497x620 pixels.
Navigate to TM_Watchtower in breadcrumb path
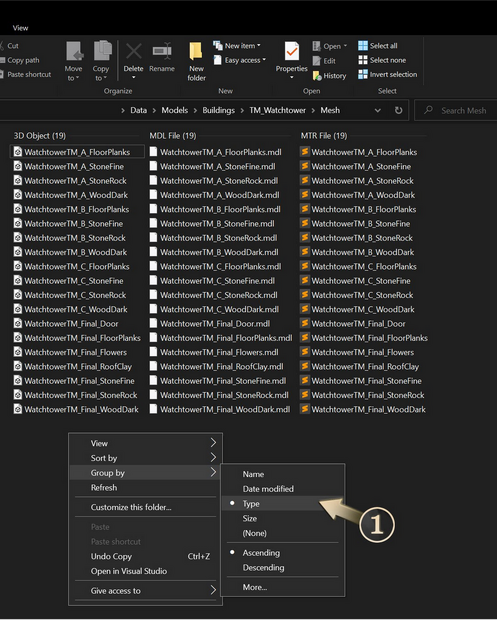coord(277,110)
